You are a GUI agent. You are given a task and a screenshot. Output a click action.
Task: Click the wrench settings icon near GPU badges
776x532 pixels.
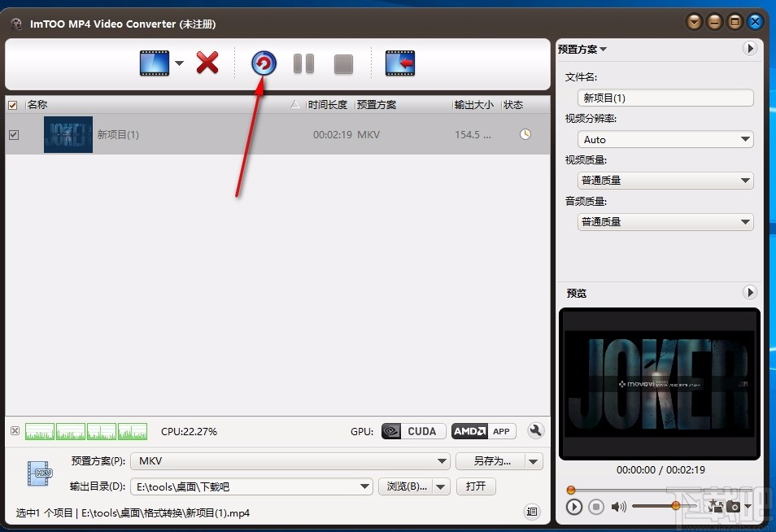(535, 430)
